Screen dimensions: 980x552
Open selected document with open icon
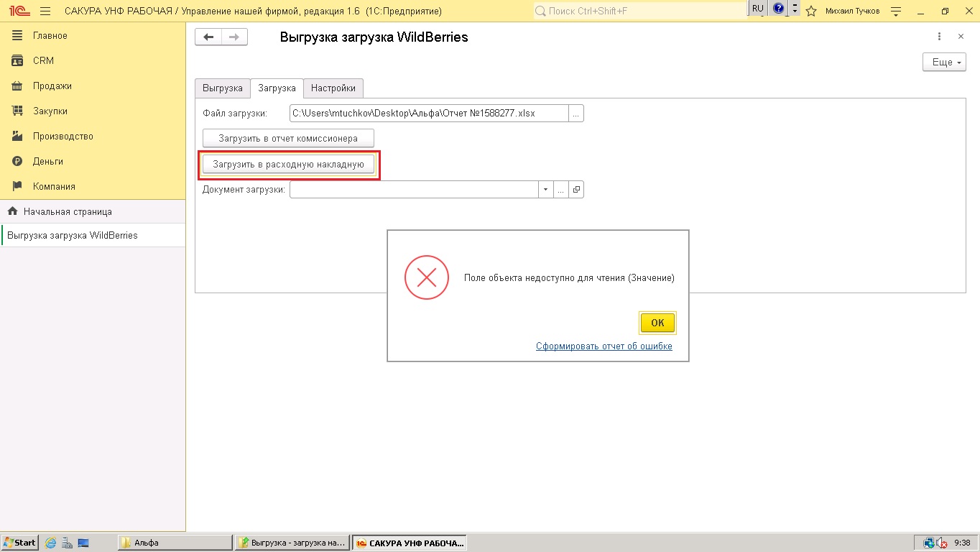[576, 190]
